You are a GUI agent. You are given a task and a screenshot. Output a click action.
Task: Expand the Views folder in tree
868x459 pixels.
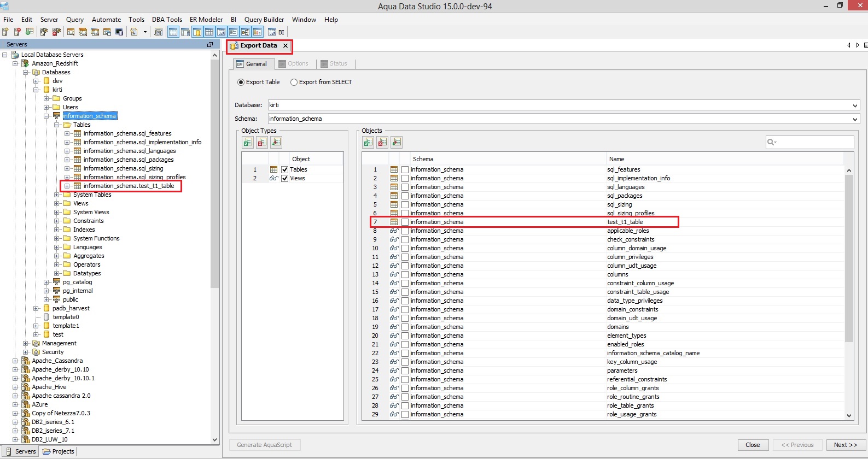click(x=57, y=203)
